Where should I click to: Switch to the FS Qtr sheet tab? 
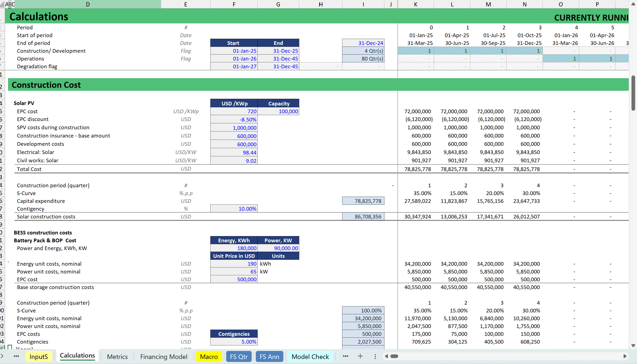pos(239,357)
